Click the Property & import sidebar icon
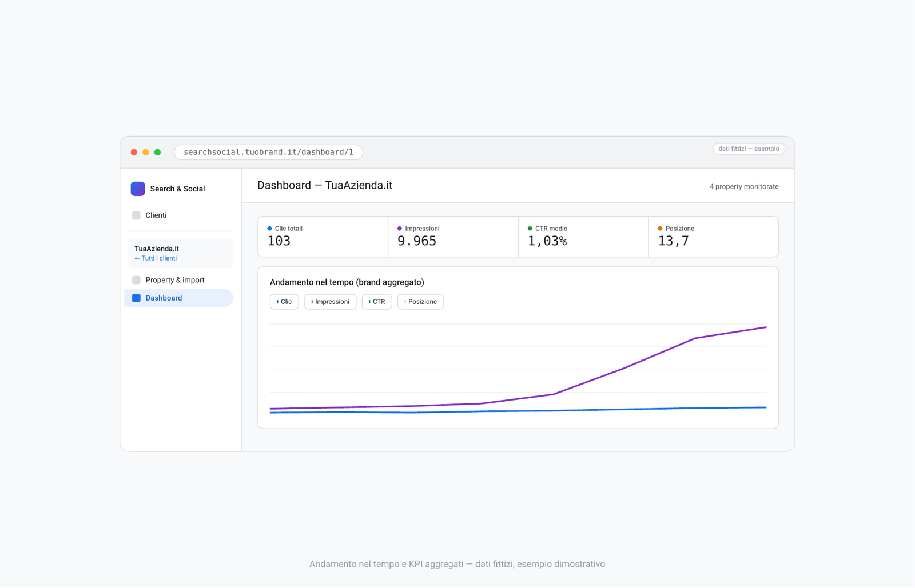The height and width of the screenshot is (588, 915). (x=136, y=280)
